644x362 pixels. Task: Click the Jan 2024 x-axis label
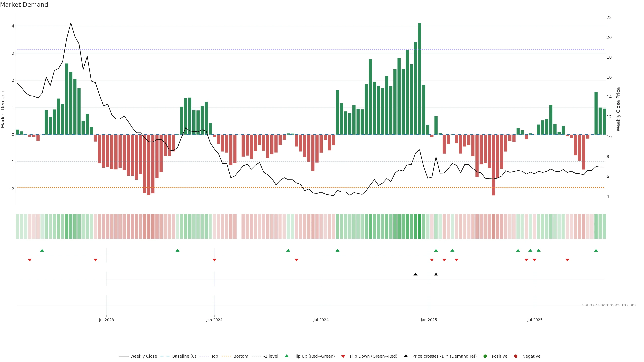(214, 320)
